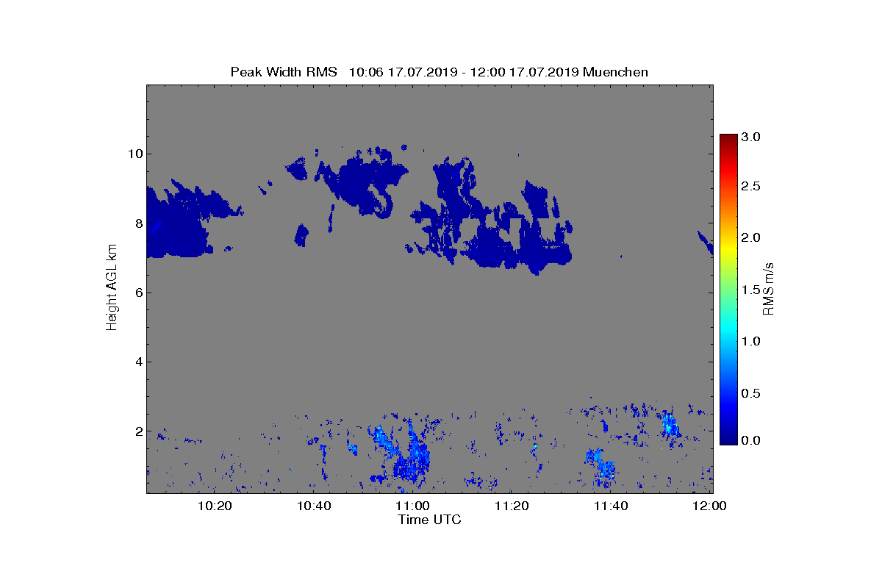
Task: Click the dark red top of colorbar
Action: point(728,140)
